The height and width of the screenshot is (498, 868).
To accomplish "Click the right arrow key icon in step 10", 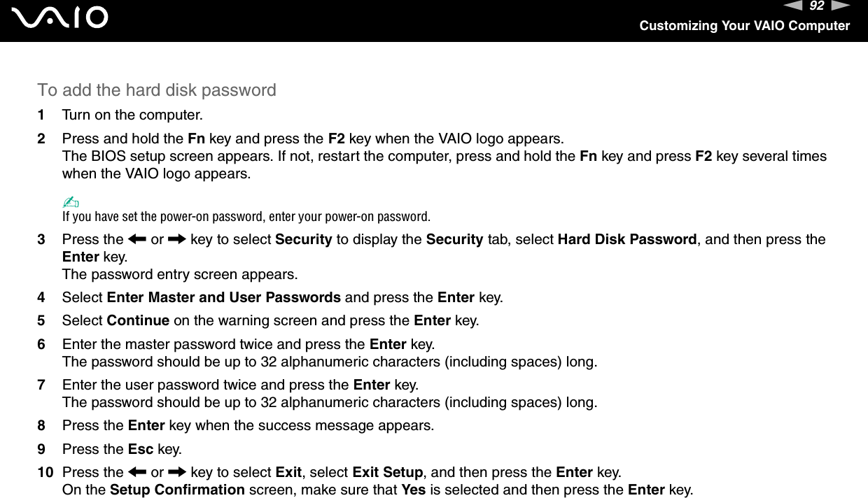I will click(178, 471).
